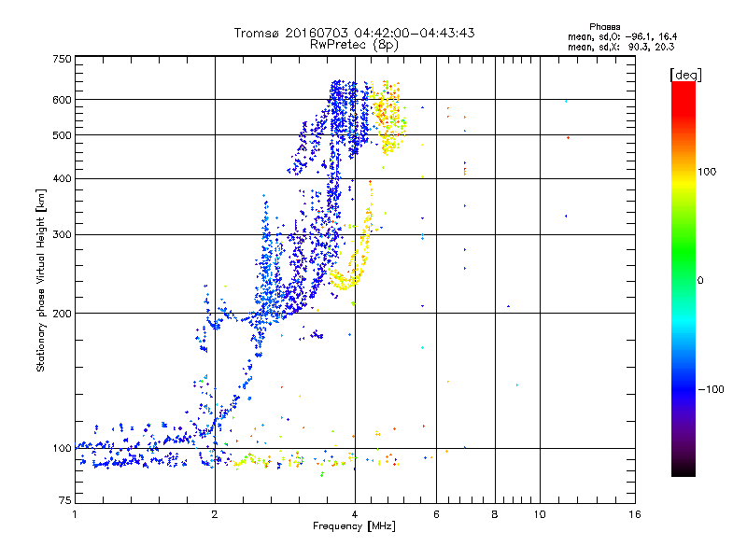Click the 'Phases' header label
Image resolution: width=747 pixels, height=560 pixels.
click(604, 27)
